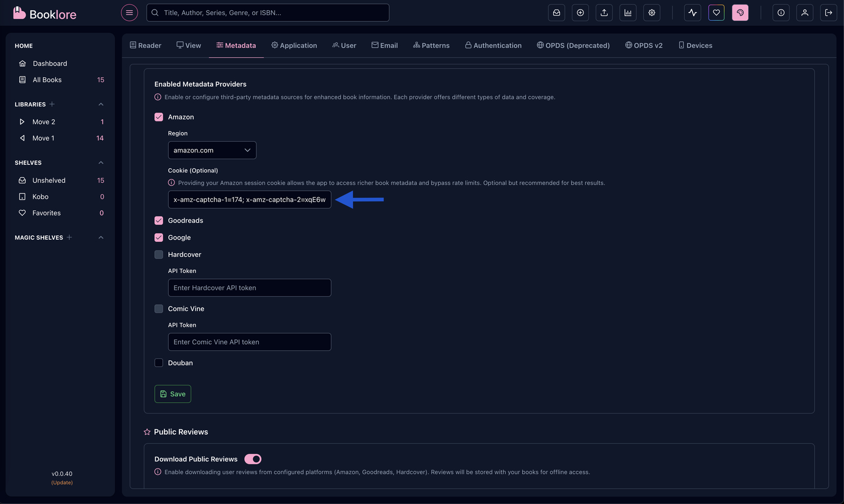Open the Update link below the version number

coord(62,482)
